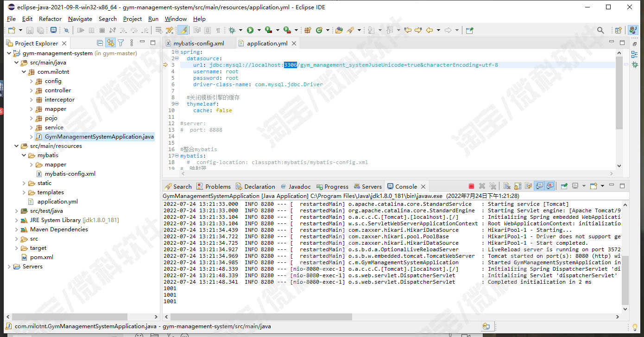Expand the Servers project node
The width and height of the screenshot is (644, 337).
(x=9, y=267)
